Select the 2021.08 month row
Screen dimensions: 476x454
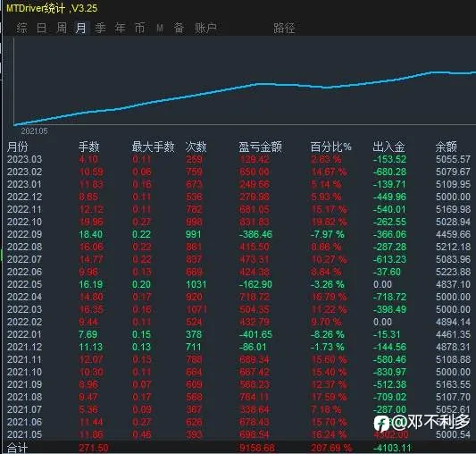click(x=238, y=397)
